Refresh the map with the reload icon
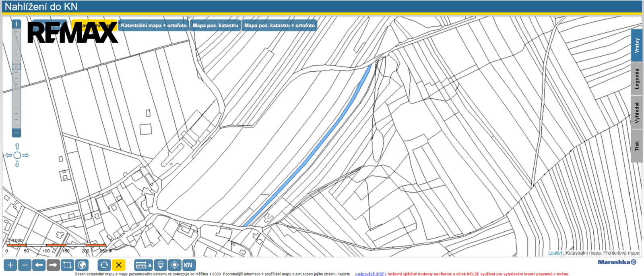The height and width of the screenshot is (276, 644). (x=104, y=265)
